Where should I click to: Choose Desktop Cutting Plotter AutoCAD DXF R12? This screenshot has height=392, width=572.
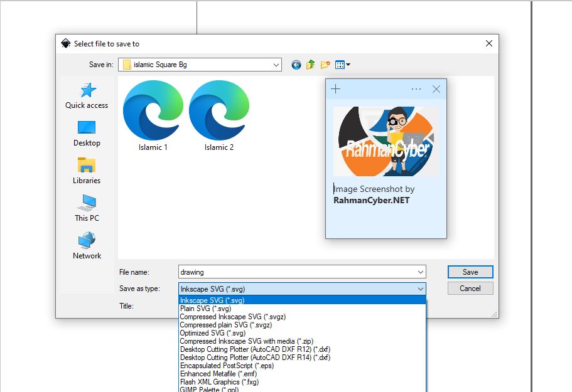coord(303,349)
